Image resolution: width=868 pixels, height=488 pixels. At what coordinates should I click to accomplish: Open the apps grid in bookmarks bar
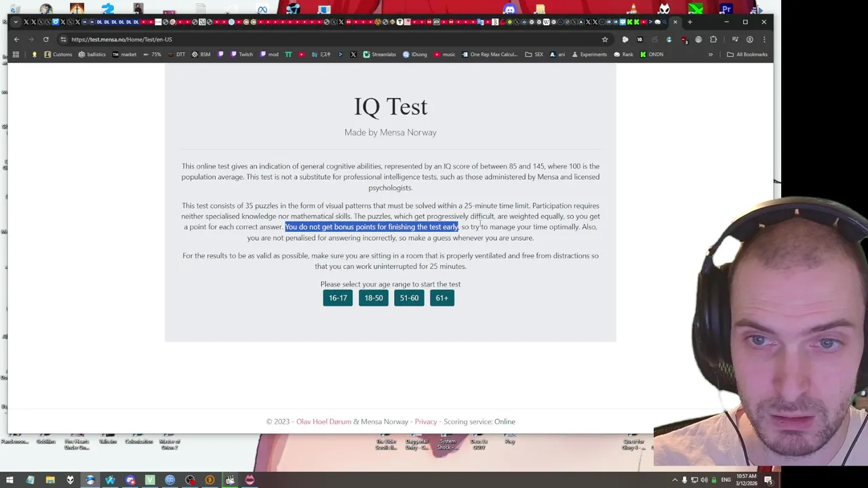tap(16, 54)
